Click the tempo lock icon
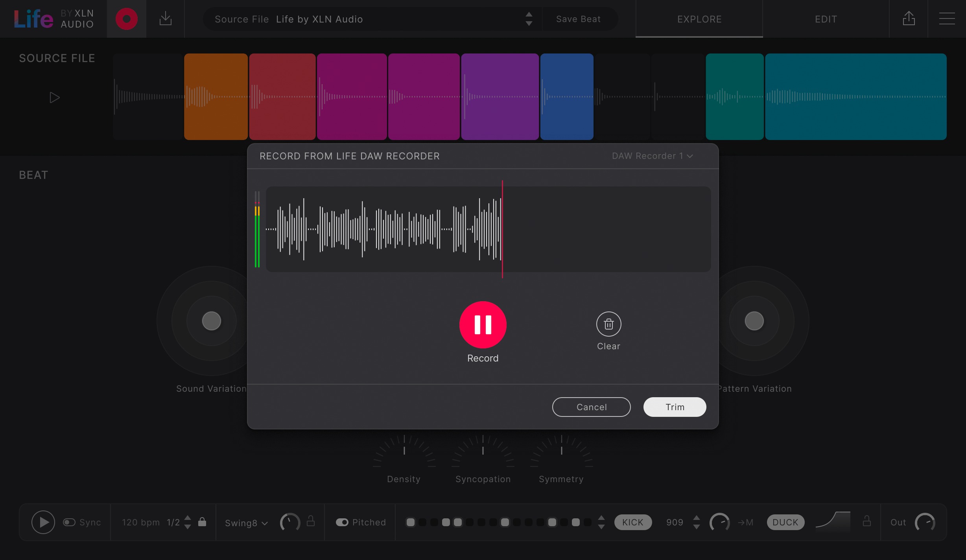The width and height of the screenshot is (966, 560). point(202,522)
